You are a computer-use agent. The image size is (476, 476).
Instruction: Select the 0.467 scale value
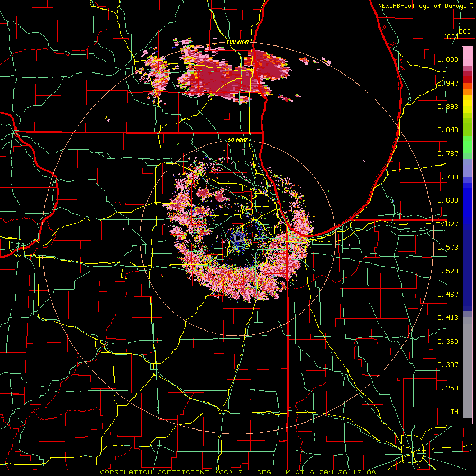[x=448, y=295]
